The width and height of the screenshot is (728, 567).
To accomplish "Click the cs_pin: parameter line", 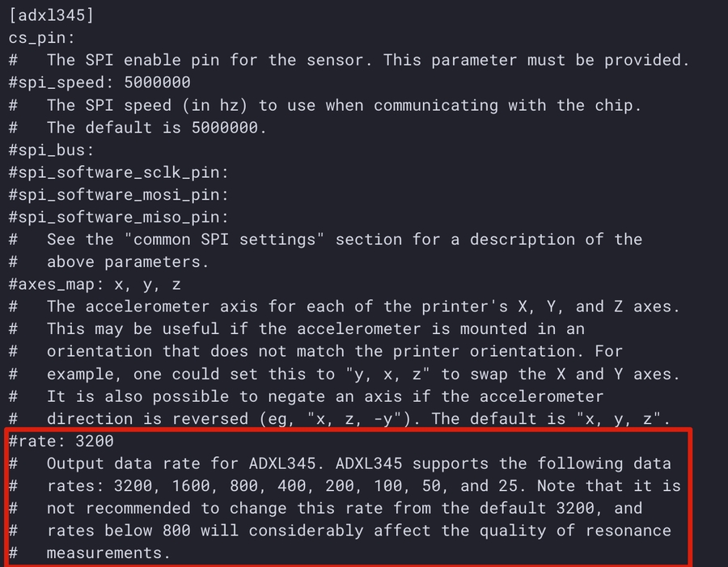I will pyautogui.click(x=42, y=37).
